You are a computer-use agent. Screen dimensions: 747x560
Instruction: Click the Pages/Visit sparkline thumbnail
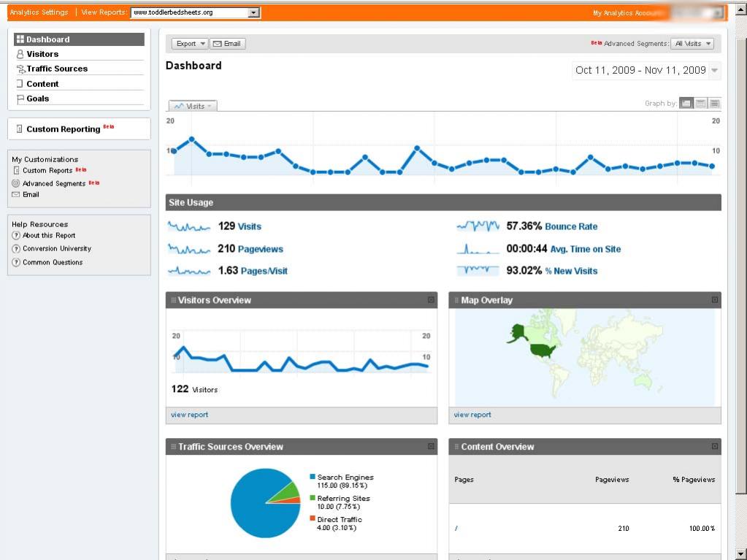(x=189, y=270)
